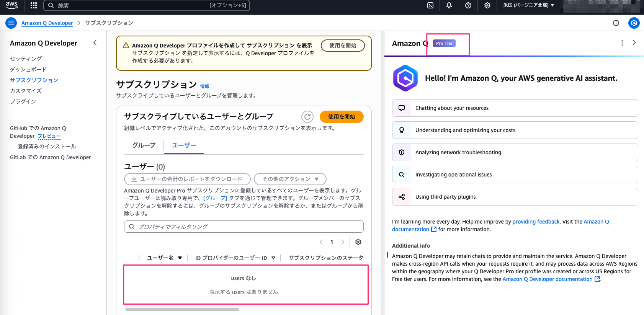This screenshot has width=644, height=315.
Task: Open the info panel icon
Action: click(616, 23)
